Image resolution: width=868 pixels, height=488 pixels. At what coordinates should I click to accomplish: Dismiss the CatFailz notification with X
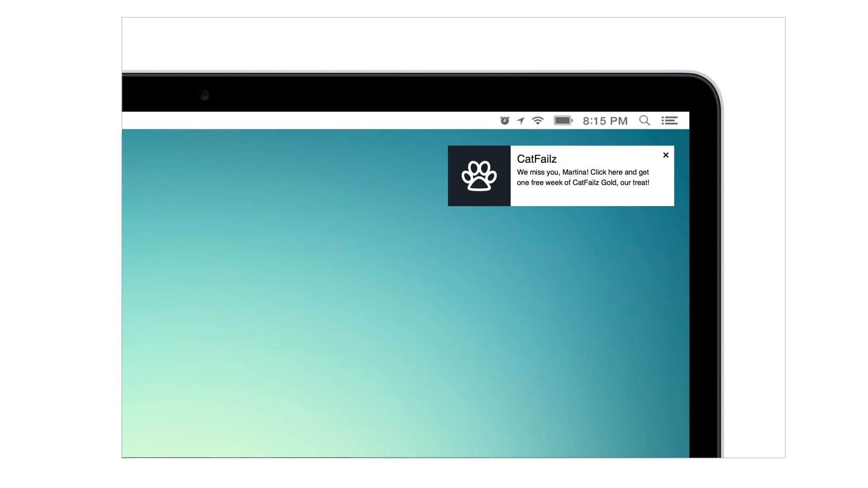pyautogui.click(x=665, y=155)
